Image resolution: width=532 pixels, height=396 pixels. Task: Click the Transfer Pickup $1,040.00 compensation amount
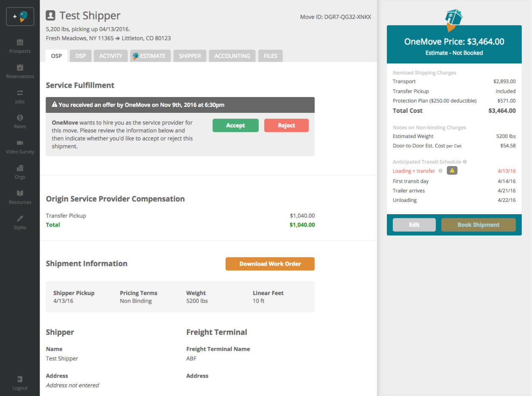click(303, 216)
